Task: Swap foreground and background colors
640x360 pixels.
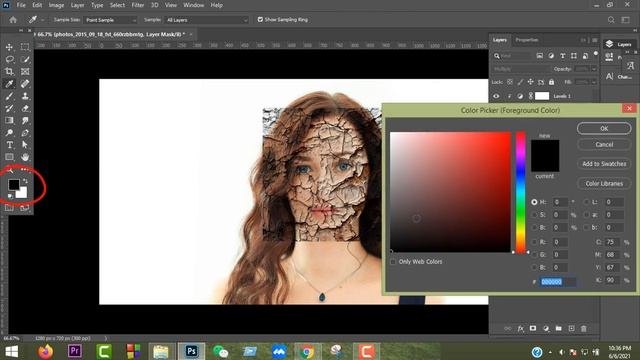Action: pyautogui.click(x=25, y=180)
